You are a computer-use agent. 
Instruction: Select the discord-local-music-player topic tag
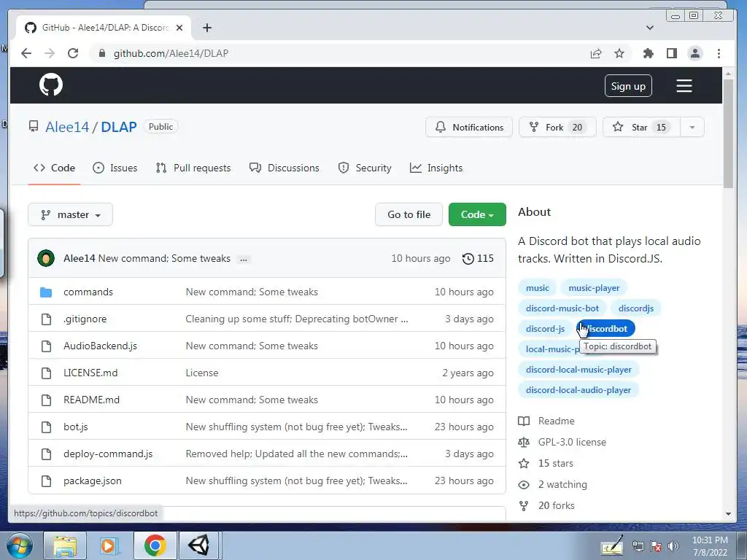(x=578, y=370)
